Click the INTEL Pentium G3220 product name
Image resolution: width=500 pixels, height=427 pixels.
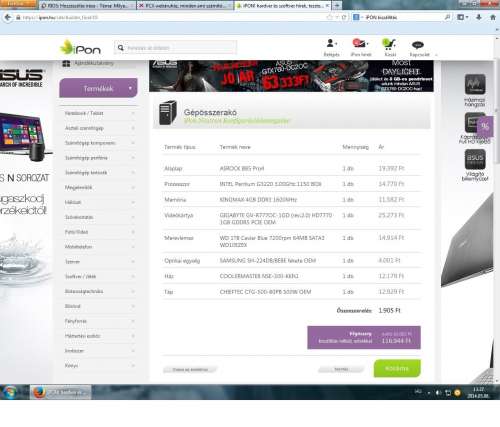270,184
